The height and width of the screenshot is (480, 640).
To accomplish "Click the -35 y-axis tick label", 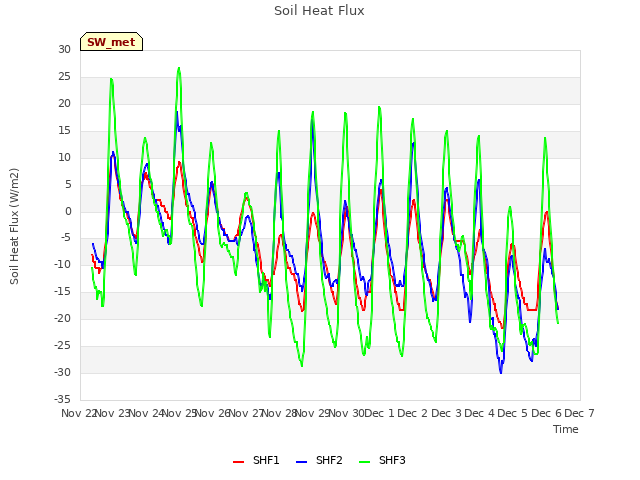I will point(63,399).
